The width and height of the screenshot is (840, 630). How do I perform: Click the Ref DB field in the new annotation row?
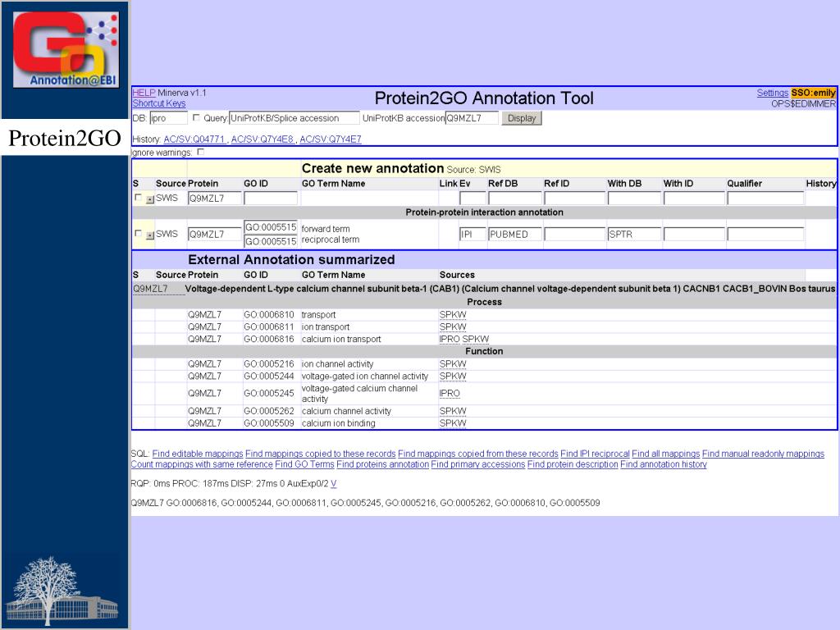(x=515, y=199)
